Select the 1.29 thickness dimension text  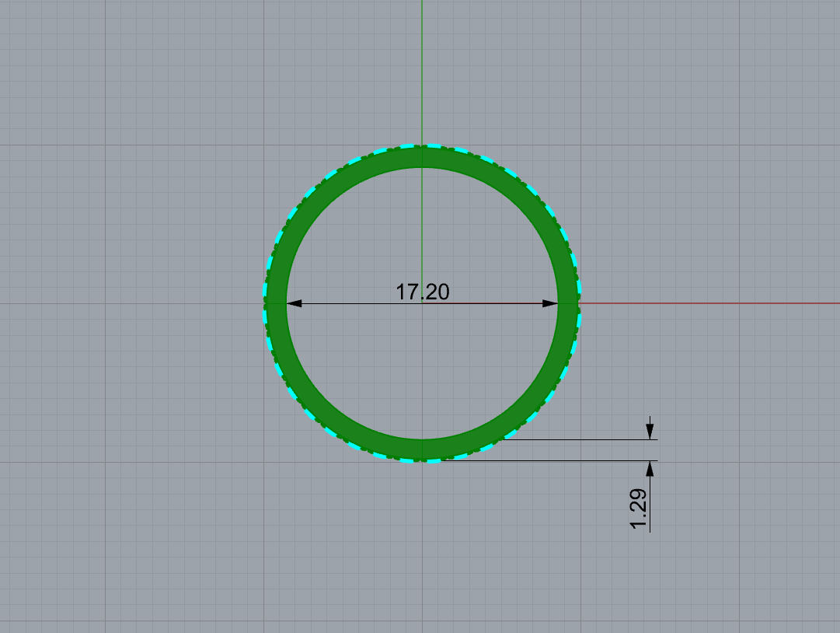[x=638, y=509]
